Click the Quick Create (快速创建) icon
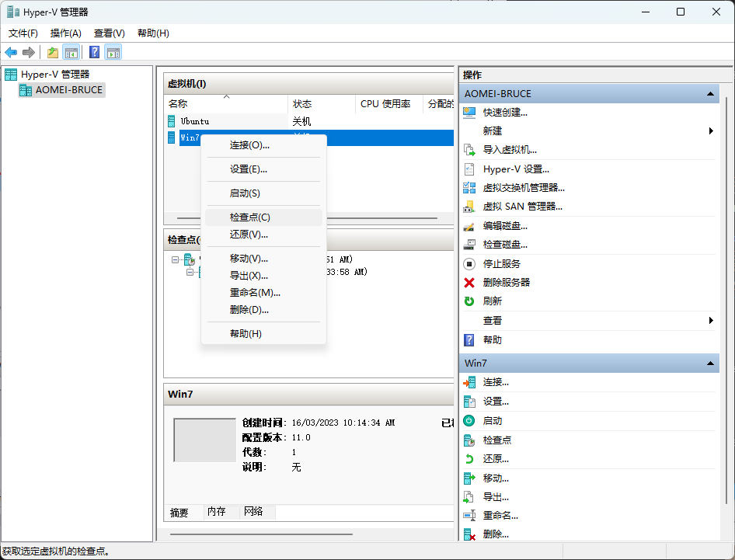This screenshot has height=560, width=735. pyautogui.click(x=469, y=112)
